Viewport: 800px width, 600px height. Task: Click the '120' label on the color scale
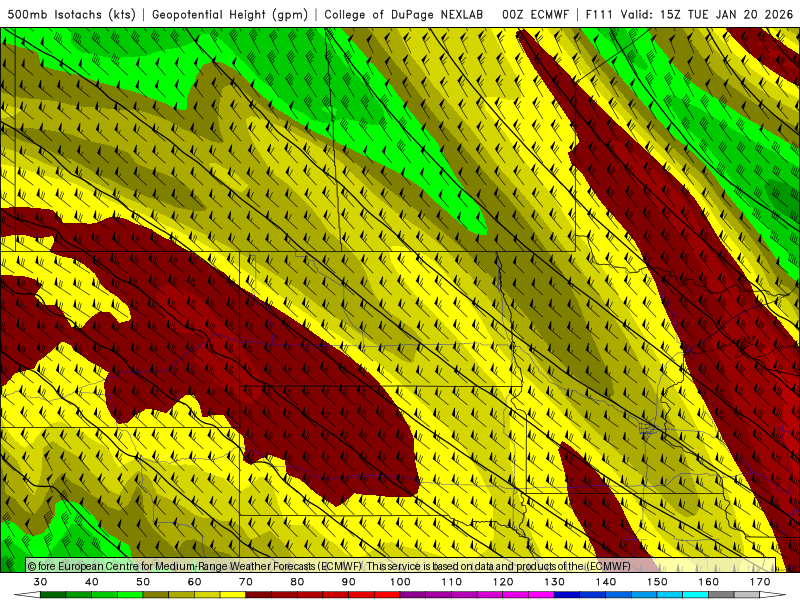[x=503, y=582]
